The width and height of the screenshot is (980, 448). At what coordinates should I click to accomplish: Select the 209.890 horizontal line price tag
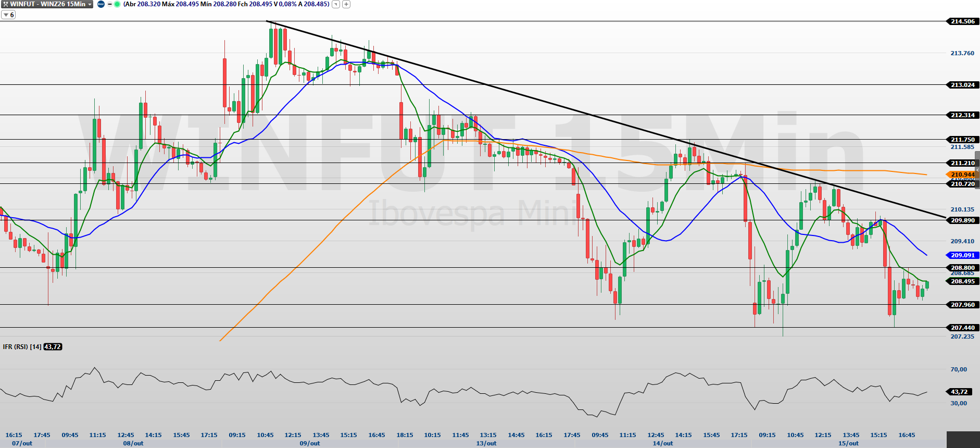(962, 220)
